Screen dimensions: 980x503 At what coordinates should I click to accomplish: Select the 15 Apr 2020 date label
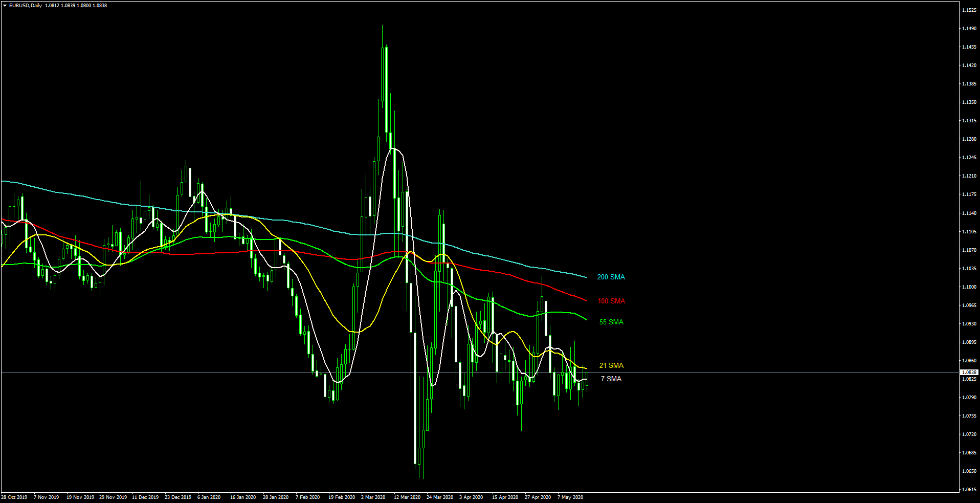[x=505, y=497]
